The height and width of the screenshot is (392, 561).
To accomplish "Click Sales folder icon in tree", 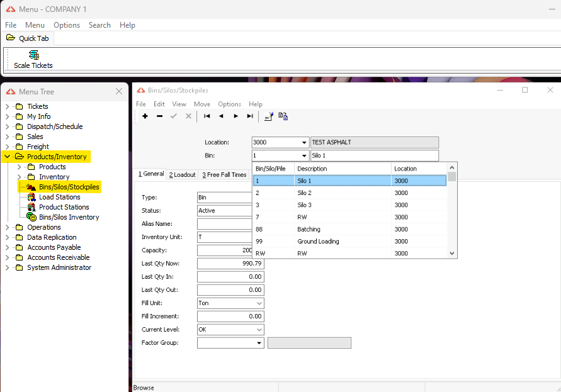I will point(20,137).
